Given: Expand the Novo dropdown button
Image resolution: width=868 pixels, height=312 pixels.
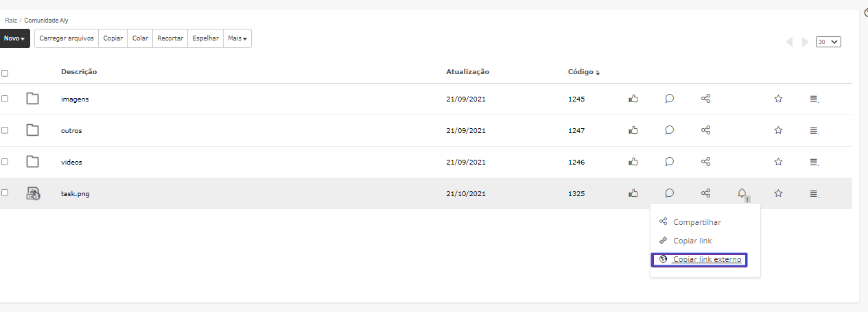Looking at the screenshot, I should coord(14,38).
